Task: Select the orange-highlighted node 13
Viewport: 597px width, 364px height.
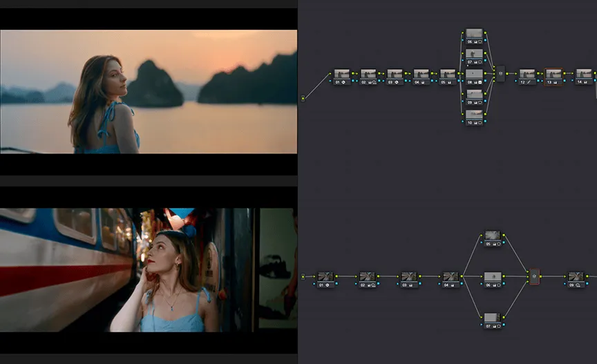Action: (x=553, y=75)
